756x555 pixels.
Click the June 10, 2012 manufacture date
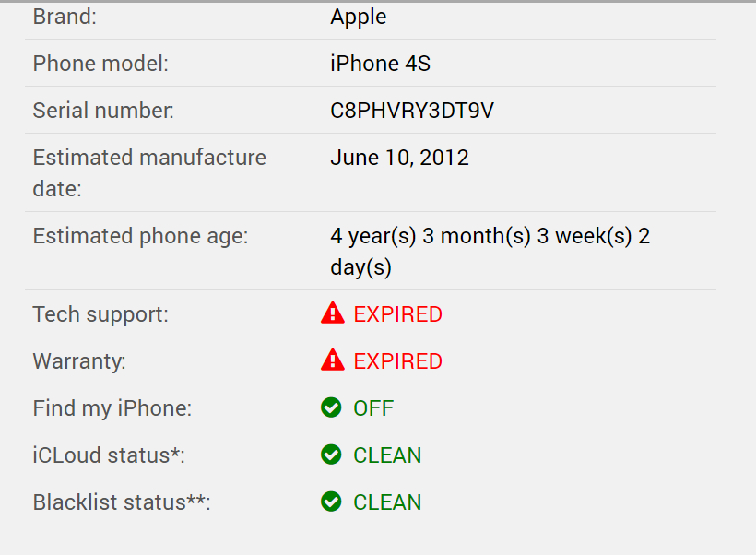pyautogui.click(x=399, y=158)
